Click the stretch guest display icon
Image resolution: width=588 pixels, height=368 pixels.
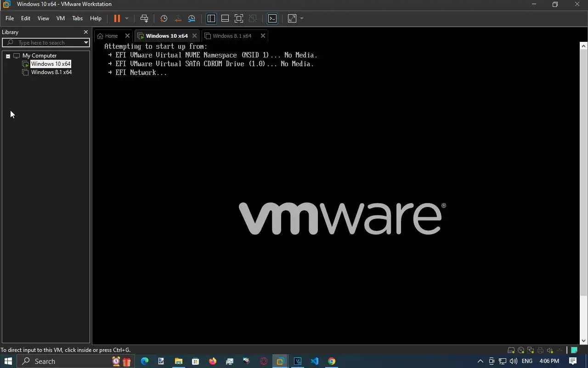coord(292,18)
